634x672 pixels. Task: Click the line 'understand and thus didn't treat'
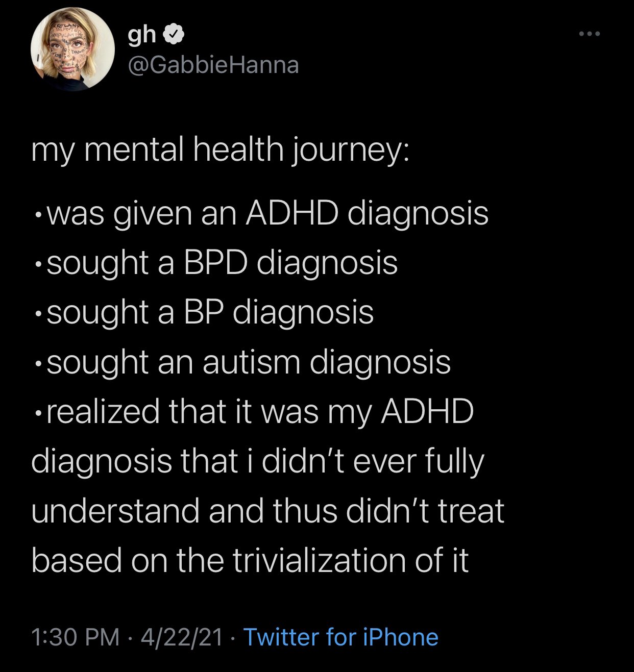[267, 511]
